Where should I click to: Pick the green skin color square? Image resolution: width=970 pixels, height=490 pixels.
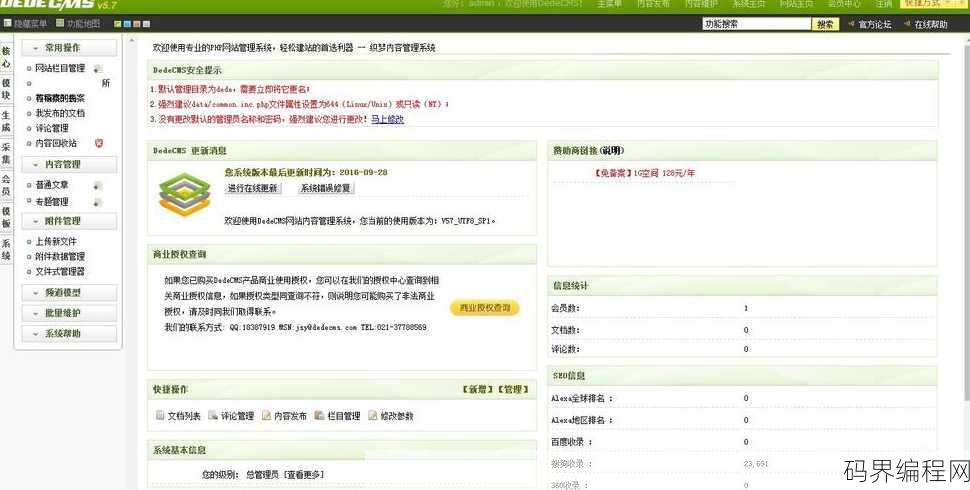118,24
